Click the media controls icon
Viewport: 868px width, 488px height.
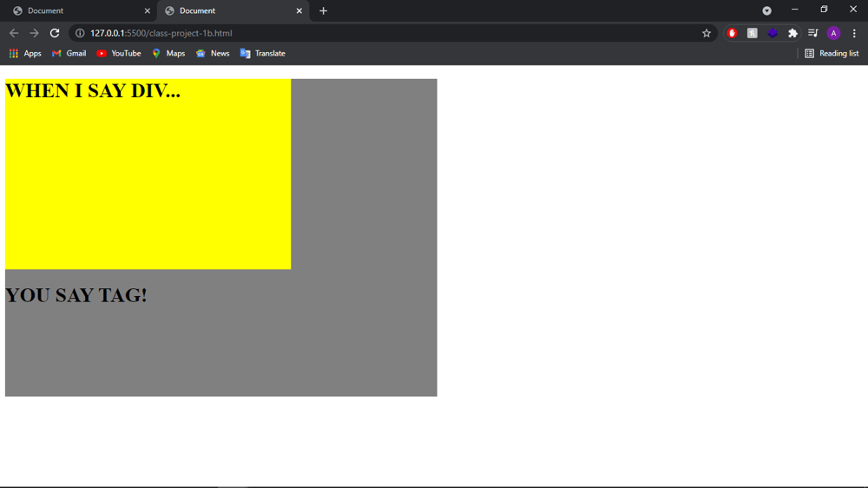click(x=813, y=33)
